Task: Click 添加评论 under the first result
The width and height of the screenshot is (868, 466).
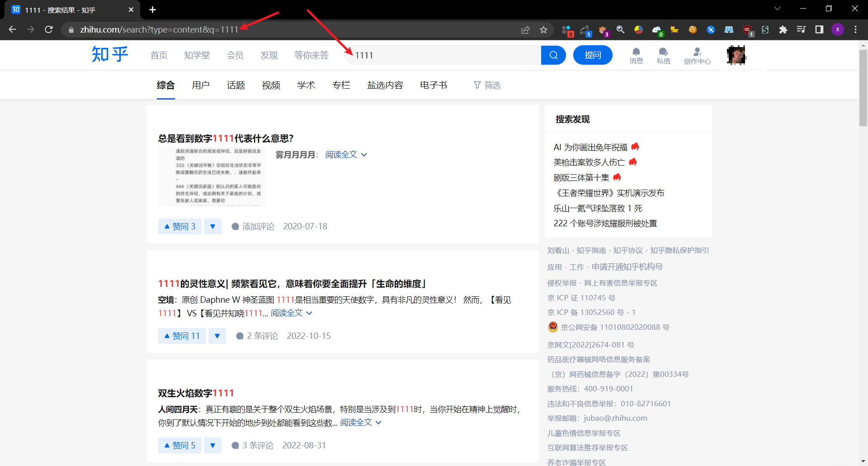Action: point(253,226)
